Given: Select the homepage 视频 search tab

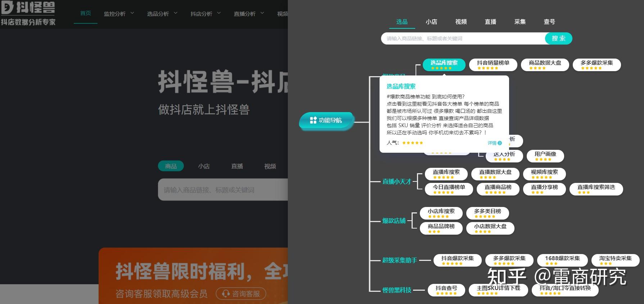Looking at the screenshot, I should click(270, 166).
